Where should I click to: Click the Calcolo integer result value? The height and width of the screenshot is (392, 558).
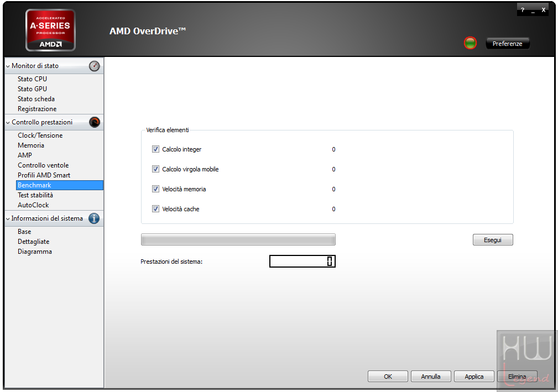[x=333, y=149]
